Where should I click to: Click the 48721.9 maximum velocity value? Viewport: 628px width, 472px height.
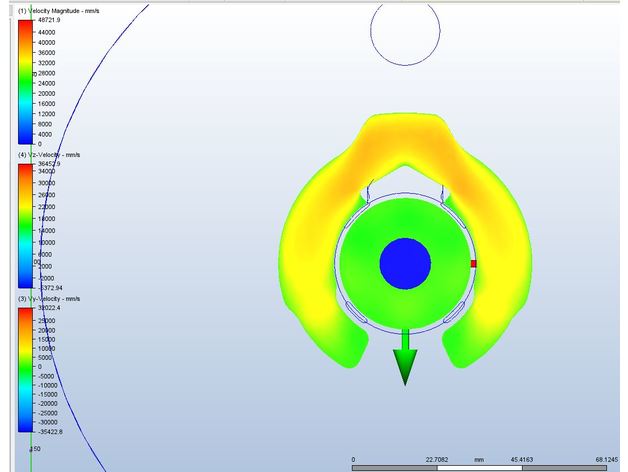tap(47, 20)
